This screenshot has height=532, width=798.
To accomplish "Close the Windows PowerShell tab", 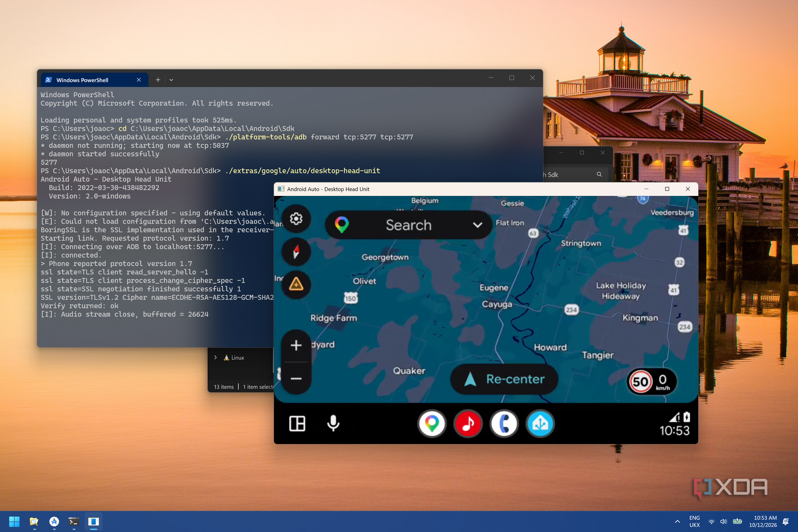I will pyautogui.click(x=139, y=80).
